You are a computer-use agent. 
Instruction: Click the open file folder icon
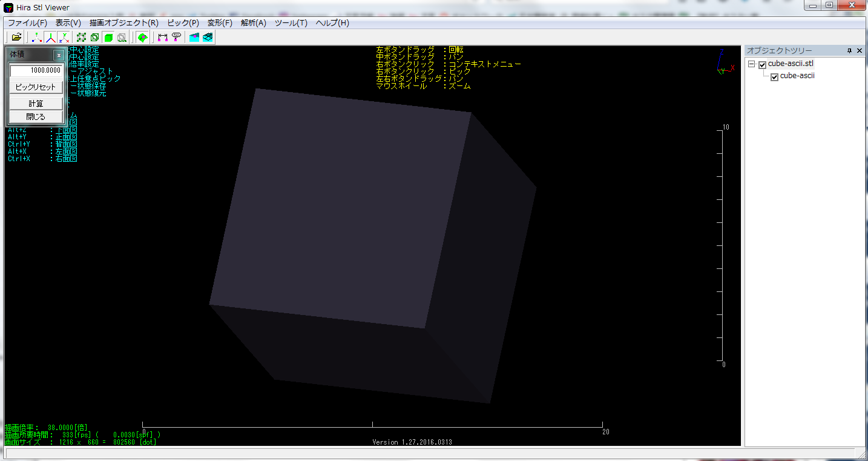pos(16,37)
